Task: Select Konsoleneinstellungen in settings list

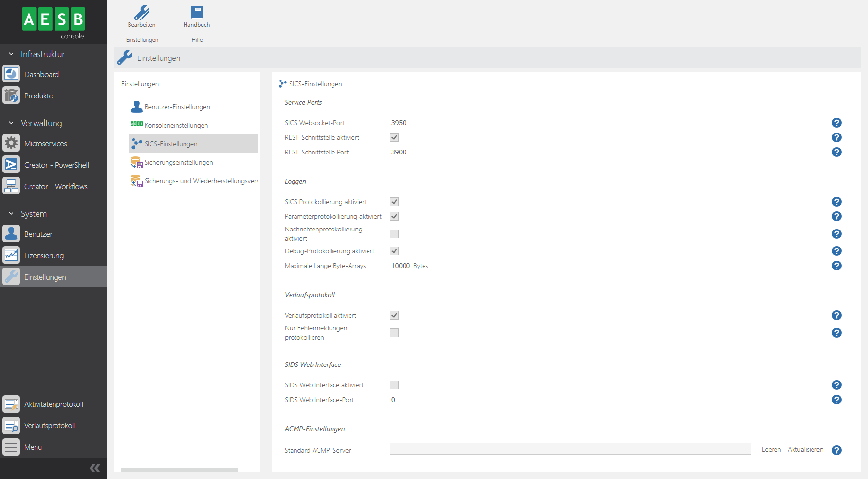Action: [176, 125]
